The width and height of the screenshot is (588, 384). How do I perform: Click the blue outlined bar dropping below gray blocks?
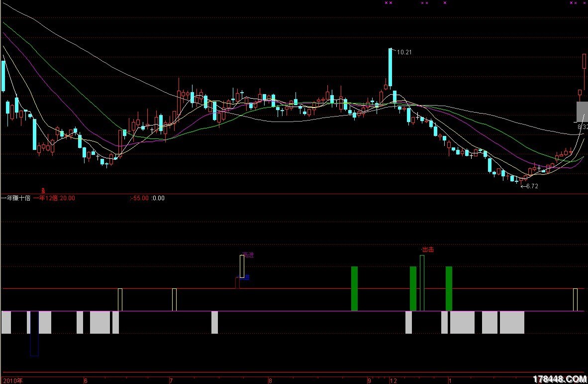pos(34,333)
